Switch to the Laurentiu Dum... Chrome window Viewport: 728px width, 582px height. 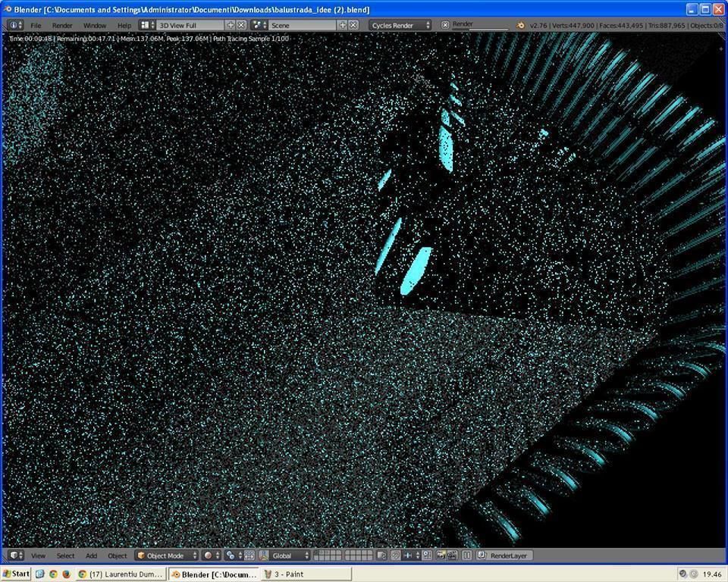pyautogui.click(x=121, y=574)
